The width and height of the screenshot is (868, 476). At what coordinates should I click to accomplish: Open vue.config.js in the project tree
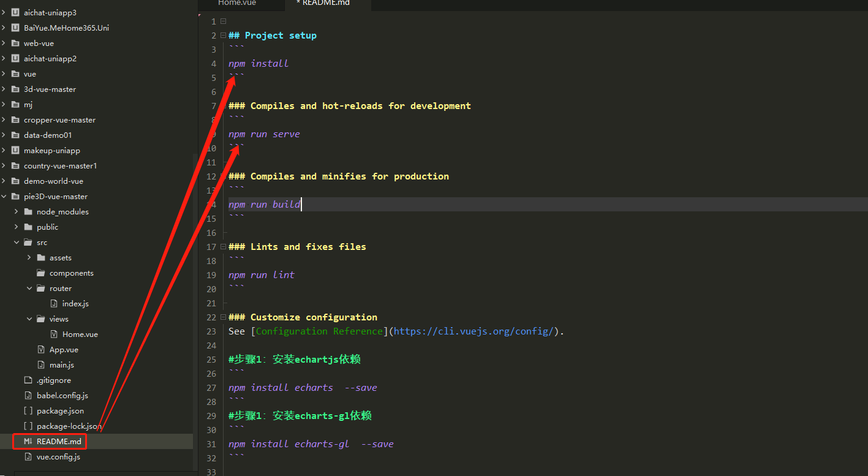[58, 456]
